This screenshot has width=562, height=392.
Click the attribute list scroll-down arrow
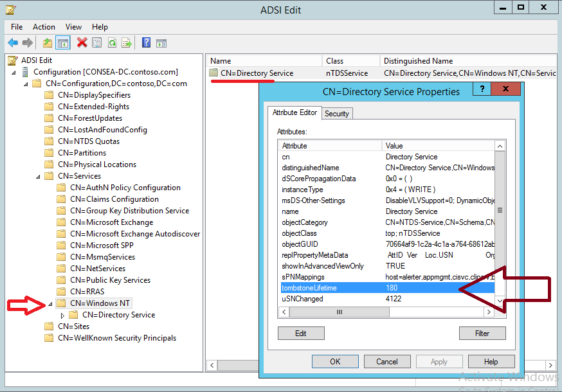pyautogui.click(x=500, y=301)
